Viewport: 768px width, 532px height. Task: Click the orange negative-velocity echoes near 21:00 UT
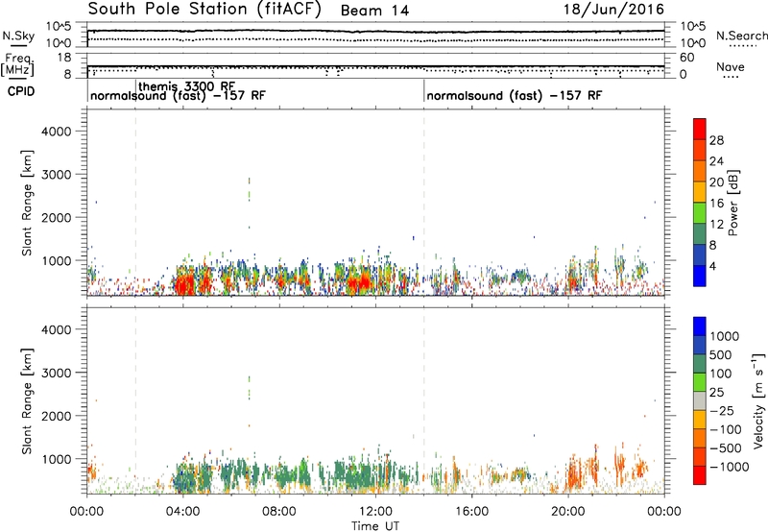[x=592, y=466]
